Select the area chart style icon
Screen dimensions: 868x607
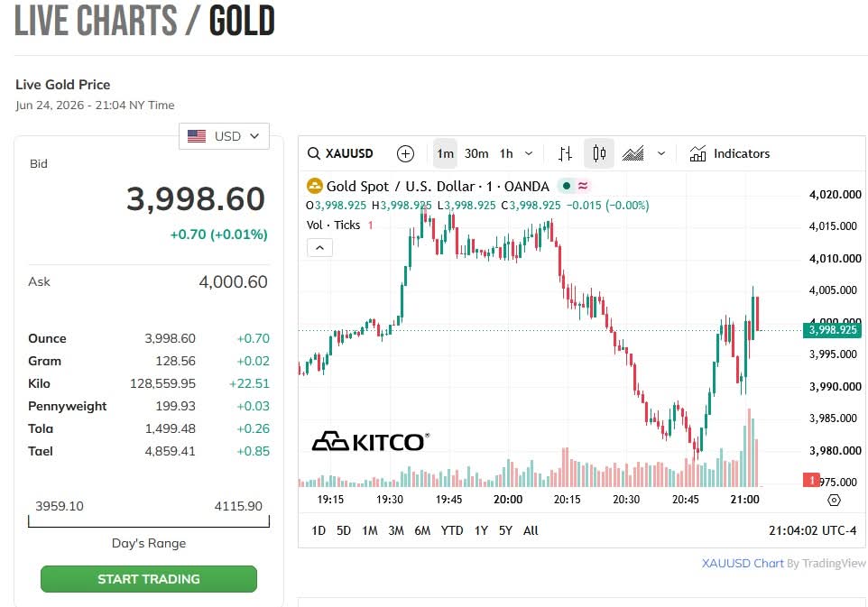[633, 153]
